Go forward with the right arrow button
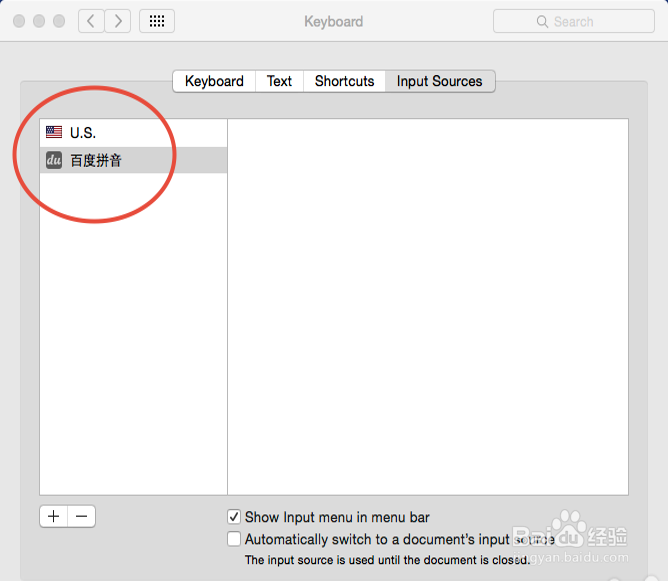668x581 pixels. click(118, 21)
